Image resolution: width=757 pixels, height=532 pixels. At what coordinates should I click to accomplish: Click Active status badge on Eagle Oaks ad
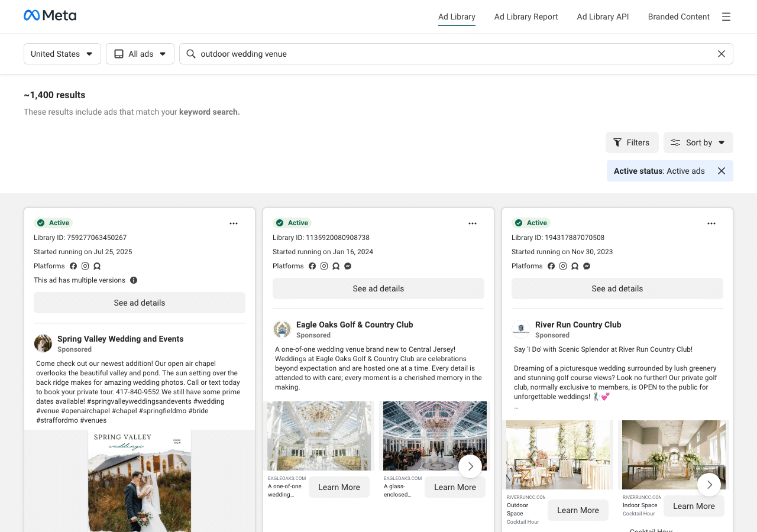292,223
